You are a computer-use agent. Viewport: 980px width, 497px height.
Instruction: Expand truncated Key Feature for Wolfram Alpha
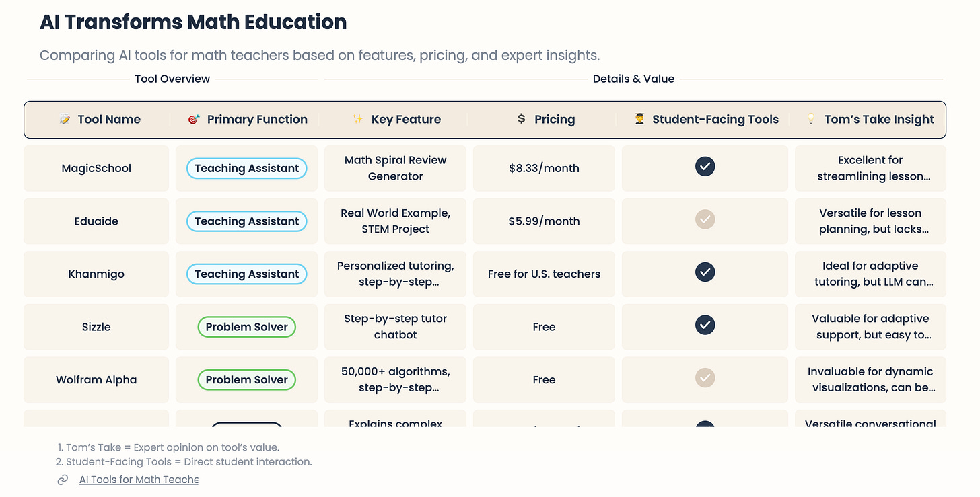click(x=395, y=380)
